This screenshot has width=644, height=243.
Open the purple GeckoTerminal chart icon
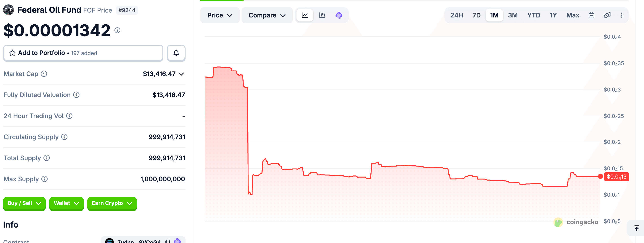tap(339, 15)
